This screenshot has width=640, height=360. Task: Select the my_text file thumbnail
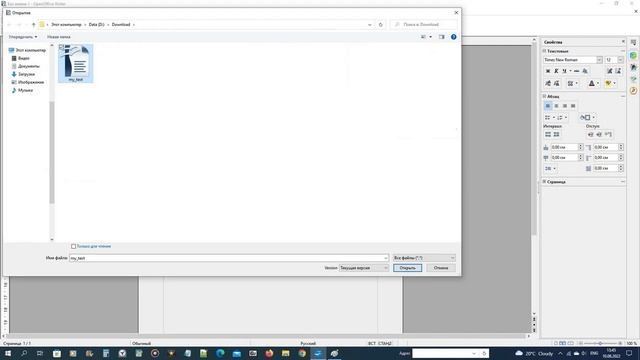tap(76, 63)
